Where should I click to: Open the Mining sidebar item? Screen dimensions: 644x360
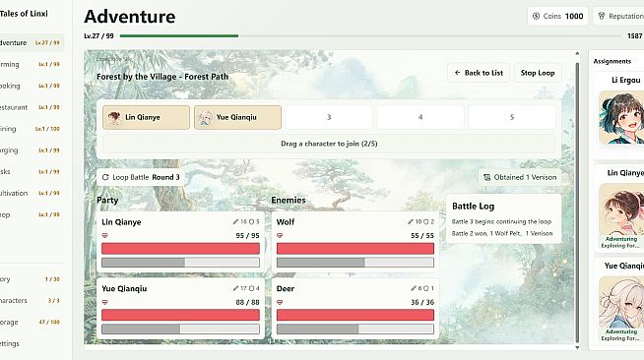[32, 129]
